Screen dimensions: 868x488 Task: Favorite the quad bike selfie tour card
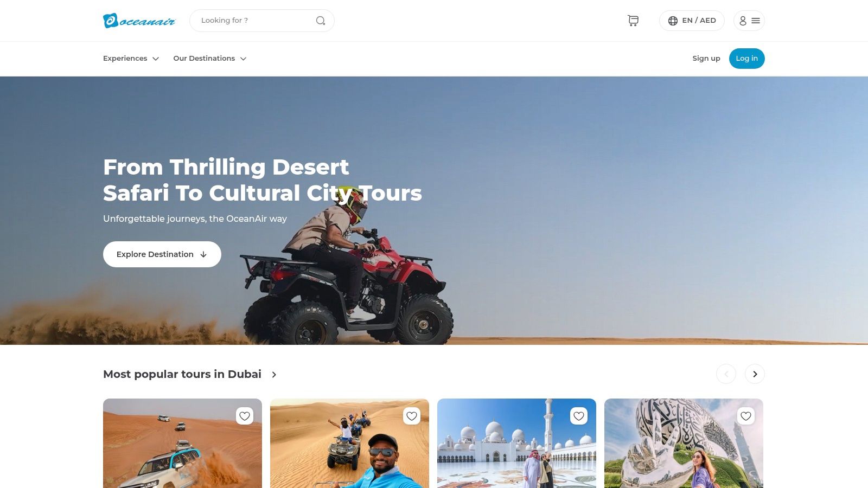(412, 416)
